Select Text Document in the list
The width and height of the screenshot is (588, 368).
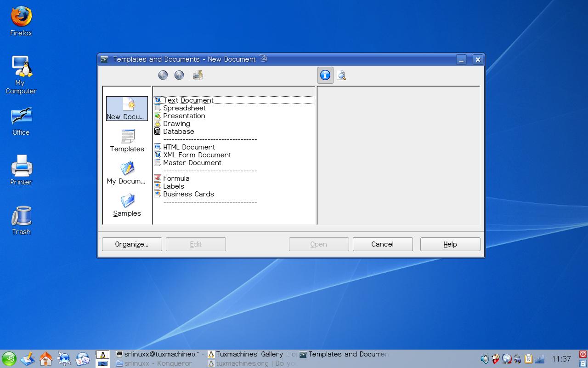click(234, 100)
